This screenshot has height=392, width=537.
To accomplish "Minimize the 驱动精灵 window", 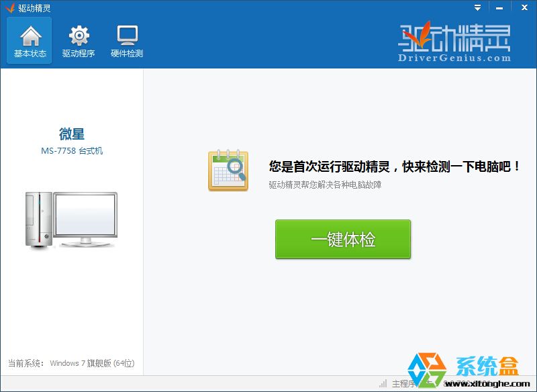I will (x=499, y=7).
